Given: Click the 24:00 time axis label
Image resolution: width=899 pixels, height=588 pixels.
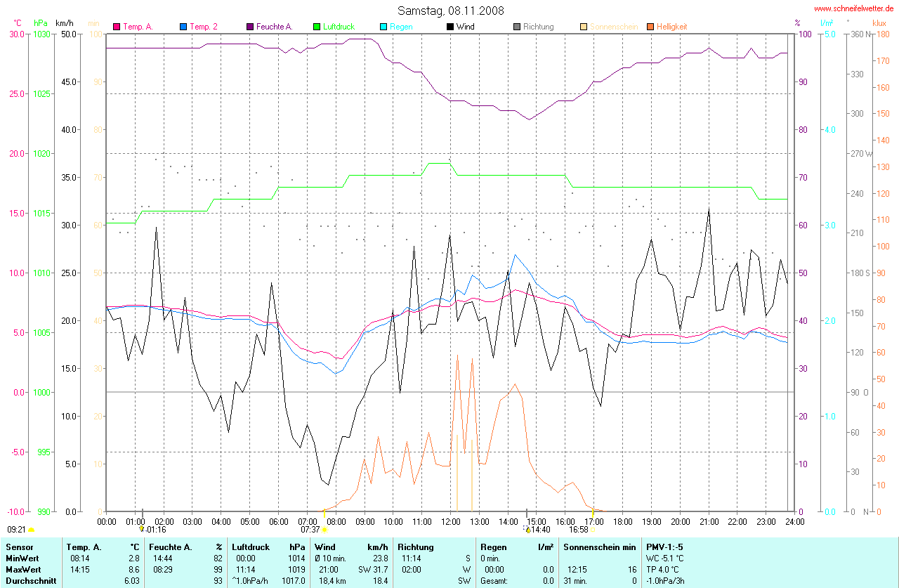Looking at the screenshot, I should tap(794, 521).
